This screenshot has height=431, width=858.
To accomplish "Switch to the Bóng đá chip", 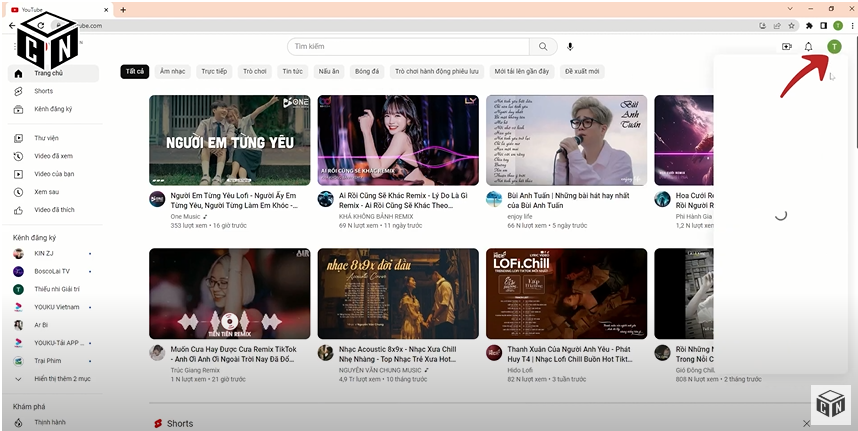I will [x=367, y=72].
